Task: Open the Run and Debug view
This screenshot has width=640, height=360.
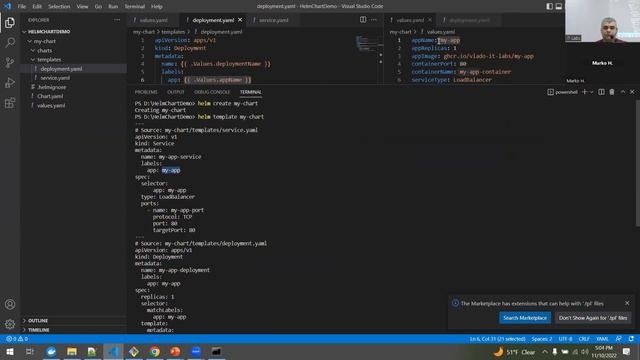Action: (x=10, y=82)
